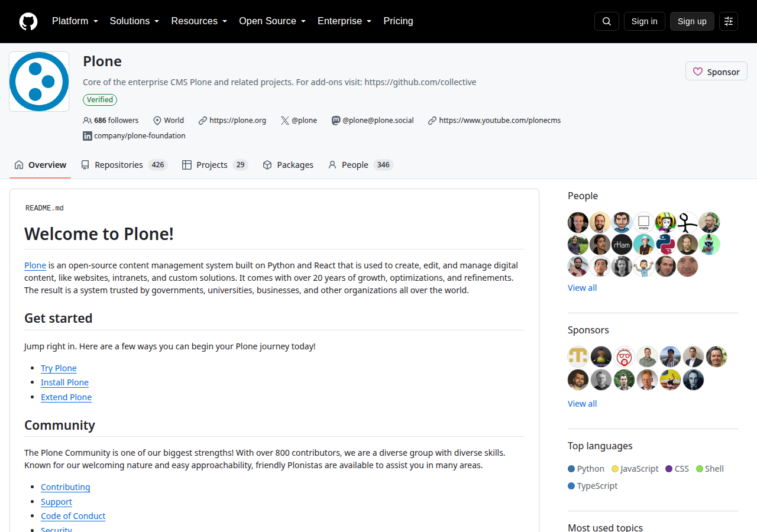Filter by TypeScript language
The height and width of the screenshot is (532, 757).
coord(593,486)
